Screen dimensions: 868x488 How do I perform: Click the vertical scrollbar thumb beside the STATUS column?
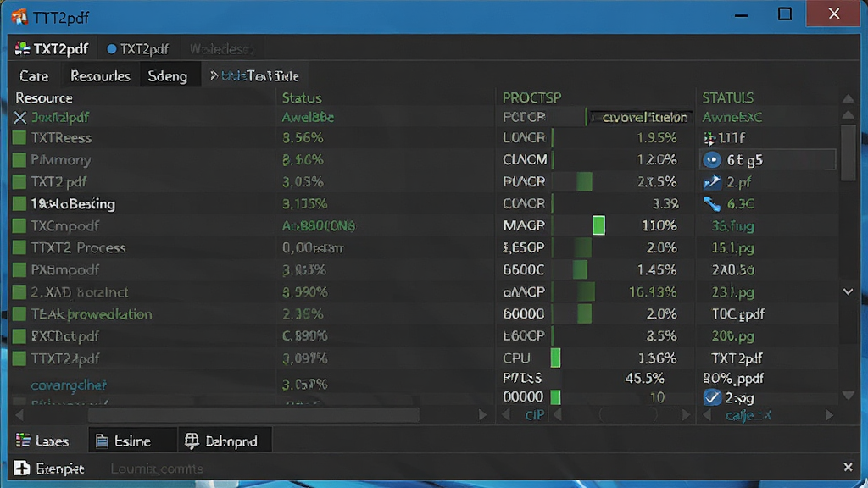tap(848, 152)
